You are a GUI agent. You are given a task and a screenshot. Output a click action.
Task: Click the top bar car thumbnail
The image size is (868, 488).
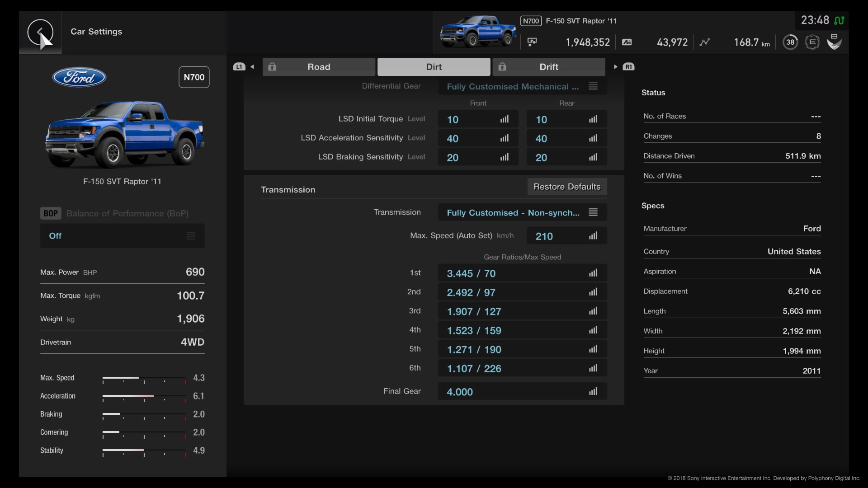pos(478,31)
